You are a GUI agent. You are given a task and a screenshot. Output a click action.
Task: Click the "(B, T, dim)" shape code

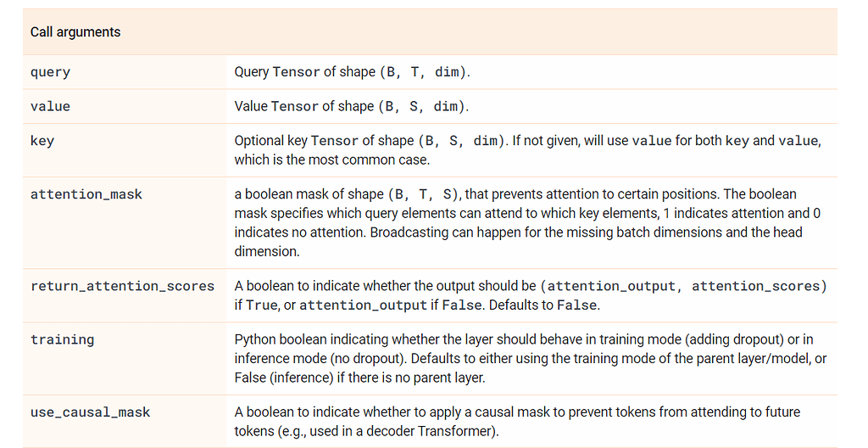point(424,72)
